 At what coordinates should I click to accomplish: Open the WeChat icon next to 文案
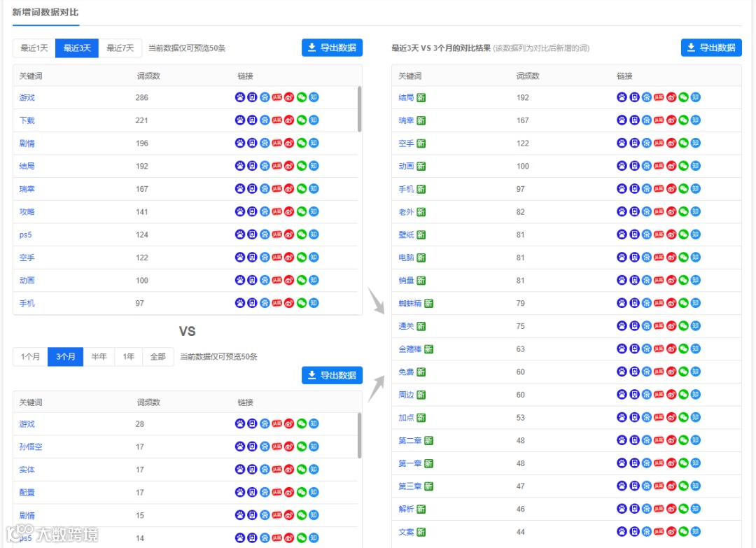683,532
